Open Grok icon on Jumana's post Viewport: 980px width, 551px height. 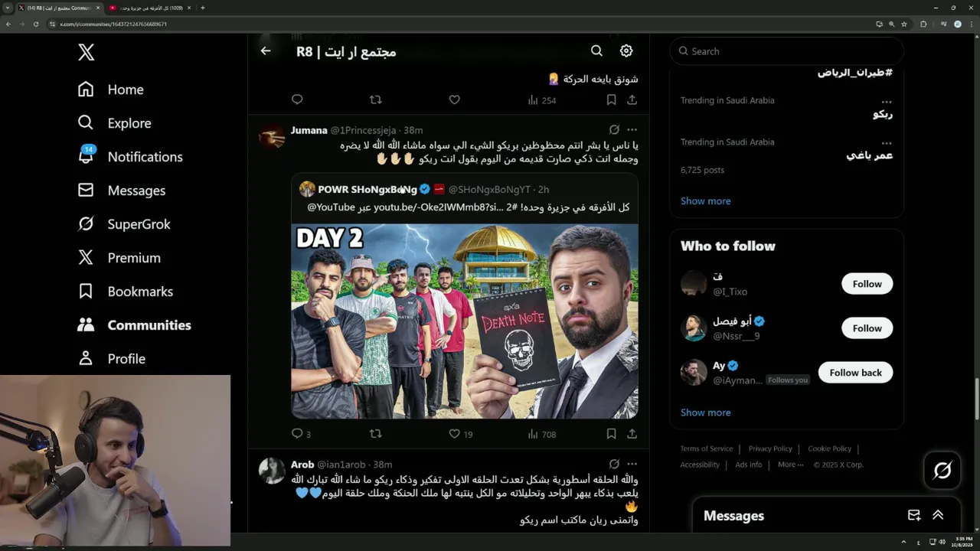coord(614,130)
